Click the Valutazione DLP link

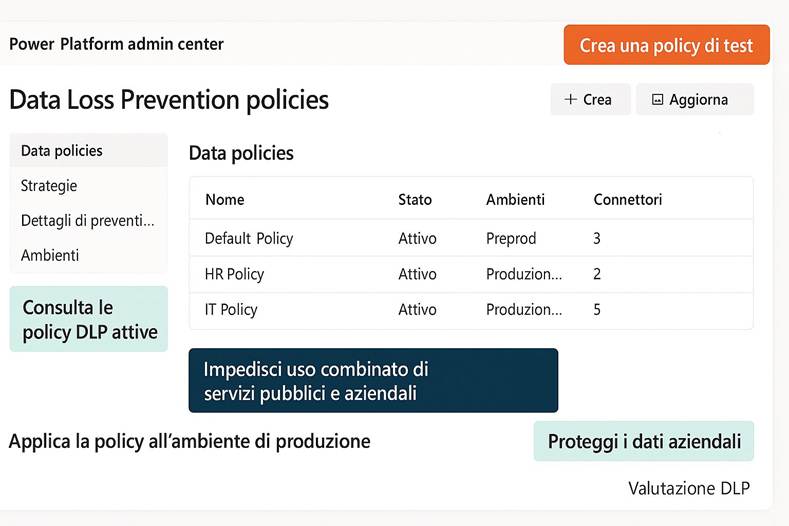coord(688,489)
